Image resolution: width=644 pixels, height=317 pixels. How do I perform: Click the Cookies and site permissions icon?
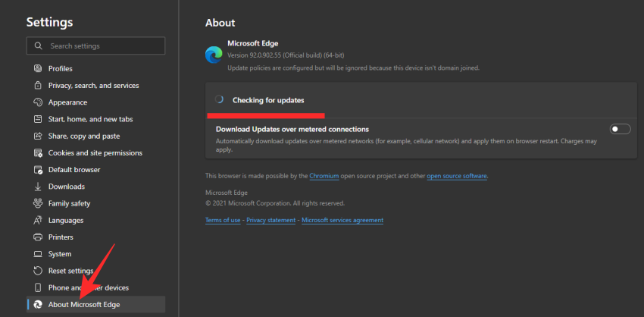coord(38,153)
